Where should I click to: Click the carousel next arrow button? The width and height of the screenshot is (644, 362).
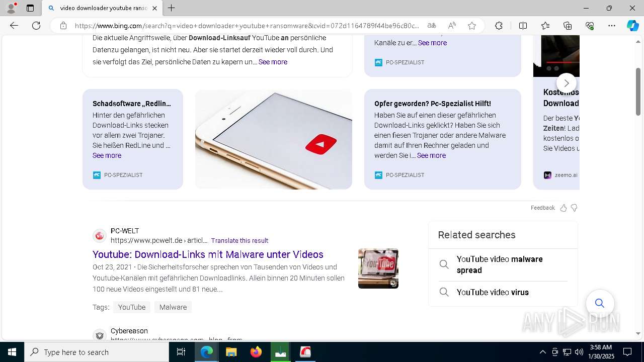[x=567, y=83]
